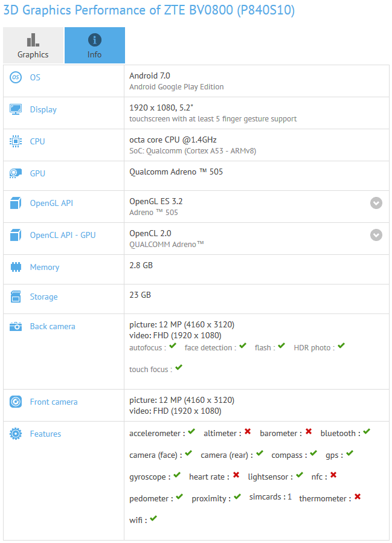Viewport: 392px width, 543px height.
Task: Expand the OpenGL ES 3.2 details
Action: click(376, 203)
